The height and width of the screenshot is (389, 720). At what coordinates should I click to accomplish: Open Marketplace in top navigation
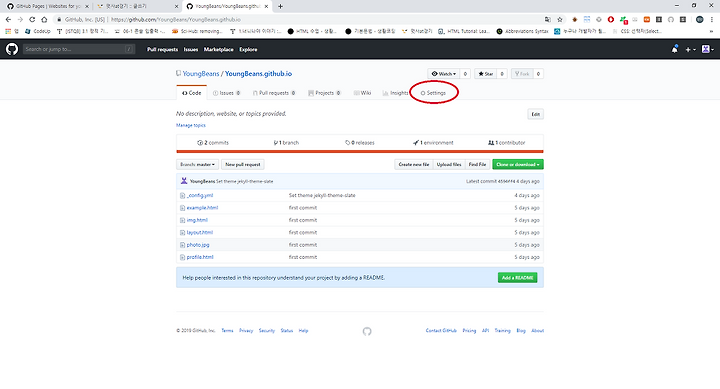[x=219, y=50]
